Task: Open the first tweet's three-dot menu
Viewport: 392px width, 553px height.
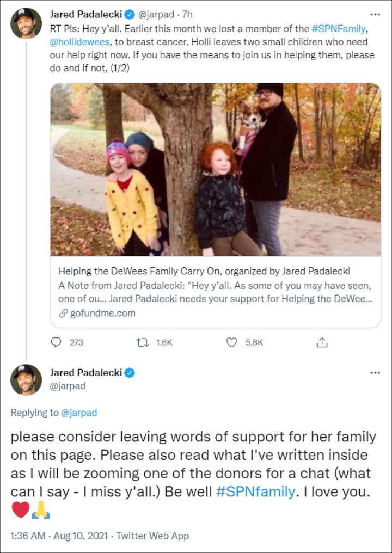Action: click(x=375, y=14)
